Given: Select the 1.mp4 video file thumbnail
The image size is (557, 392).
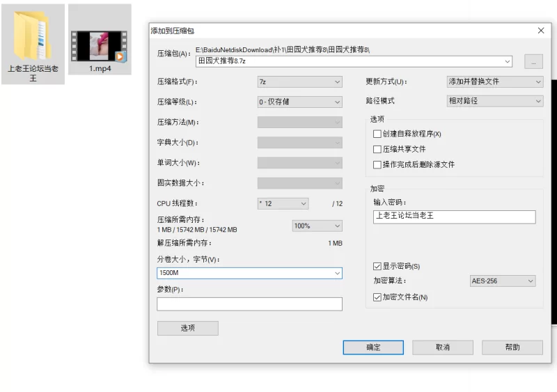Looking at the screenshot, I should pyautogui.click(x=99, y=46).
